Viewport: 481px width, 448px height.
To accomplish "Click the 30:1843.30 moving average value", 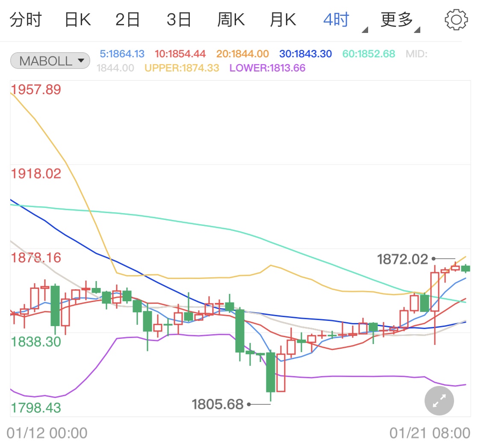I will point(306,54).
